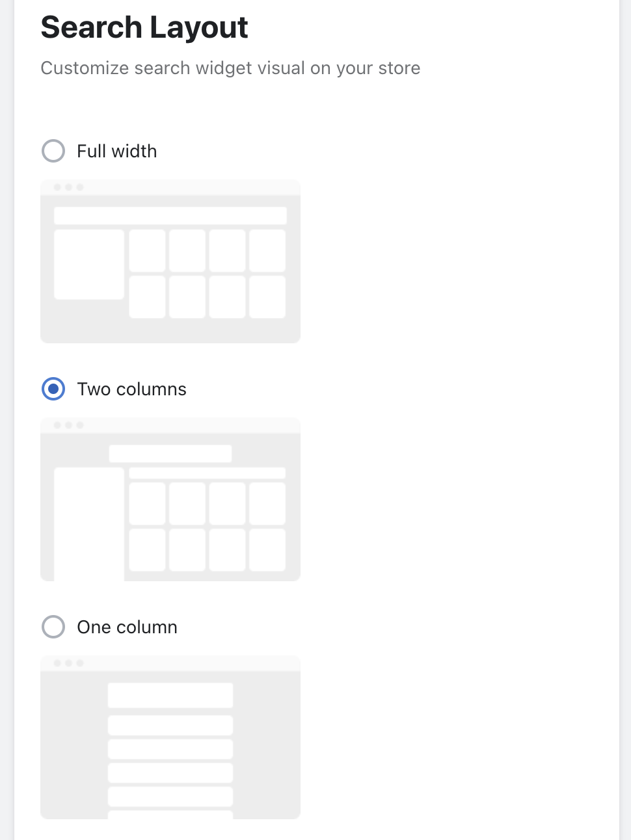Click large left block in Full width preview
This screenshot has width=631, height=840.
coord(89,264)
